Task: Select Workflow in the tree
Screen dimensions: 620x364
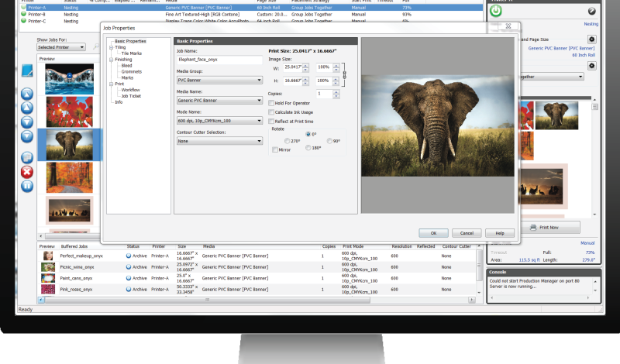Action: [130, 90]
